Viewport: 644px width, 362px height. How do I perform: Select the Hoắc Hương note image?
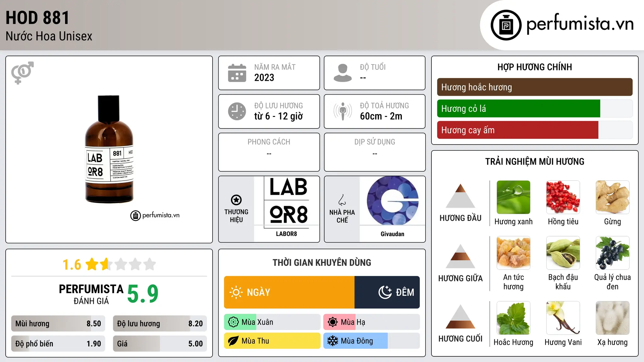(x=514, y=318)
